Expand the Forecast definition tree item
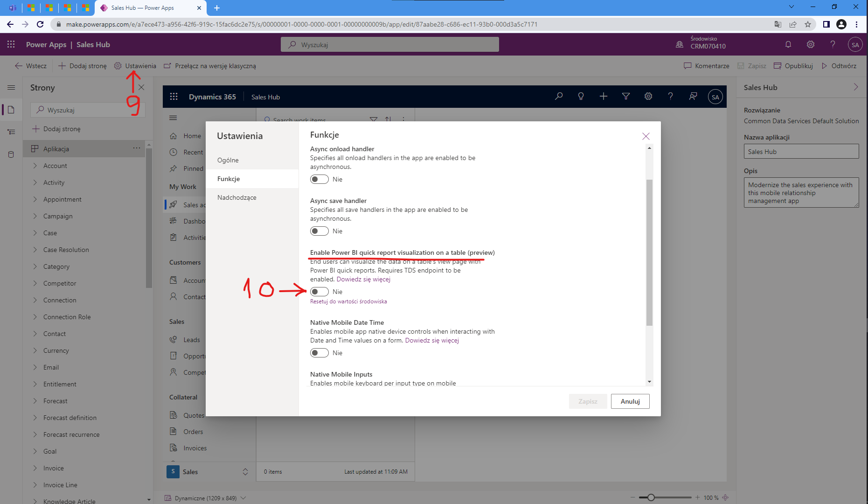This screenshot has width=868, height=504. click(35, 417)
